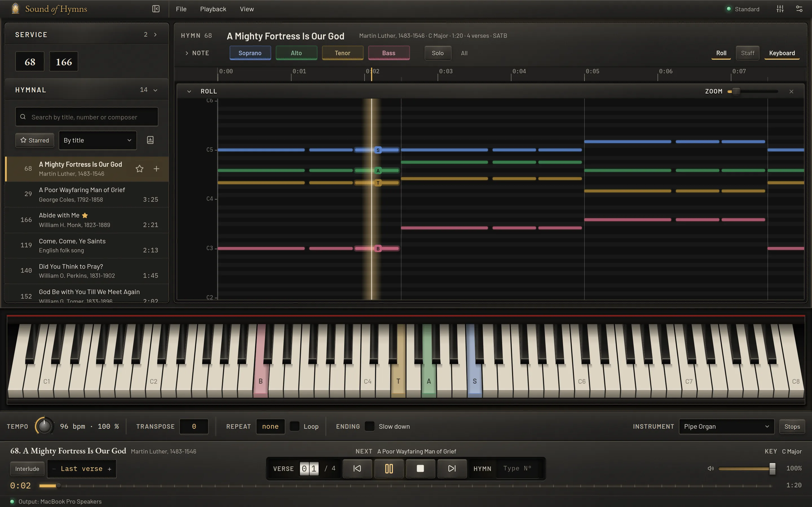This screenshot has height=507, width=812.
Task: Click the Interlude button
Action: [x=27, y=469]
